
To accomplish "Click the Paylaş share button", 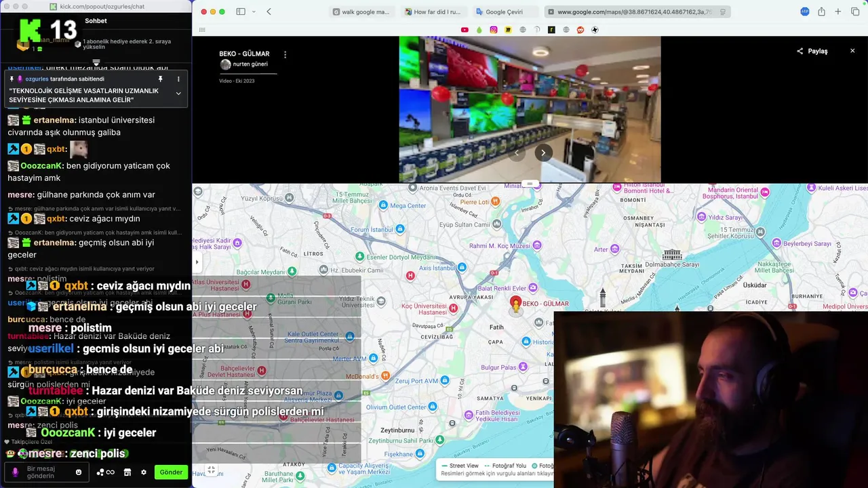I will 812,51.
